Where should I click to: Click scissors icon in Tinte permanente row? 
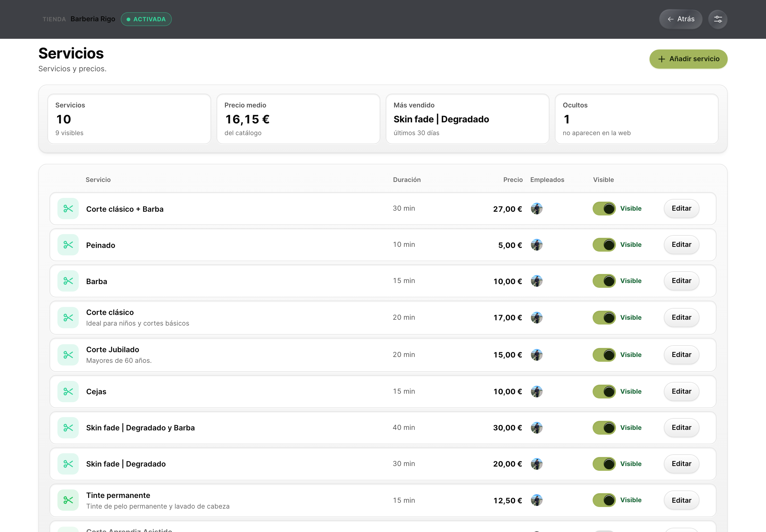coord(68,500)
